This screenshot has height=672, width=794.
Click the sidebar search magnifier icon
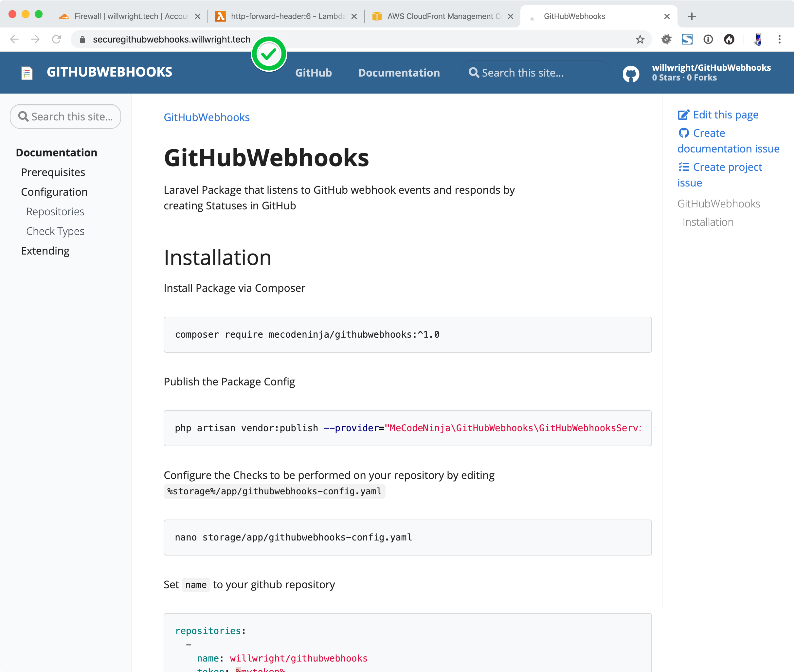(x=23, y=116)
